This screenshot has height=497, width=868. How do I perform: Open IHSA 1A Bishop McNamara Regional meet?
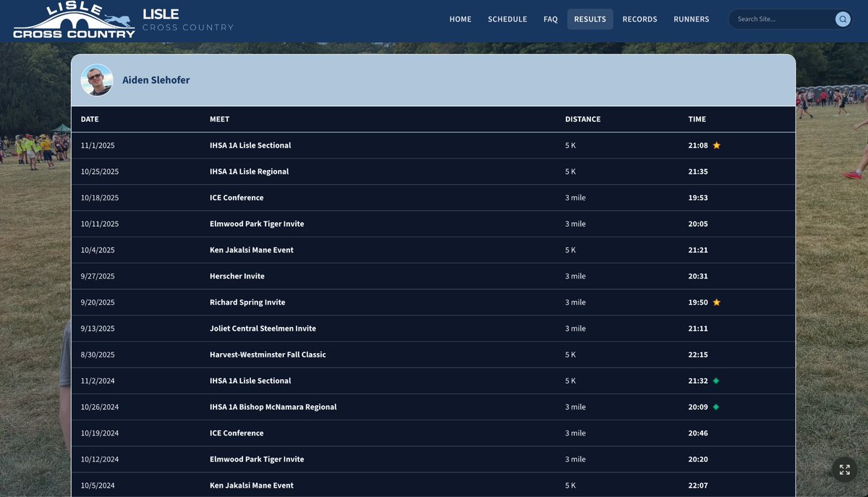(273, 407)
